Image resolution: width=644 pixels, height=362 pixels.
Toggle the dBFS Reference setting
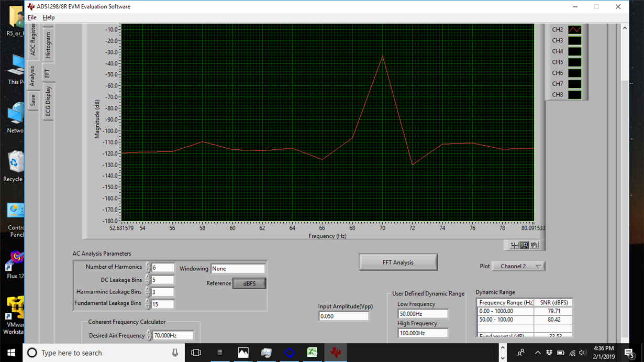249,283
